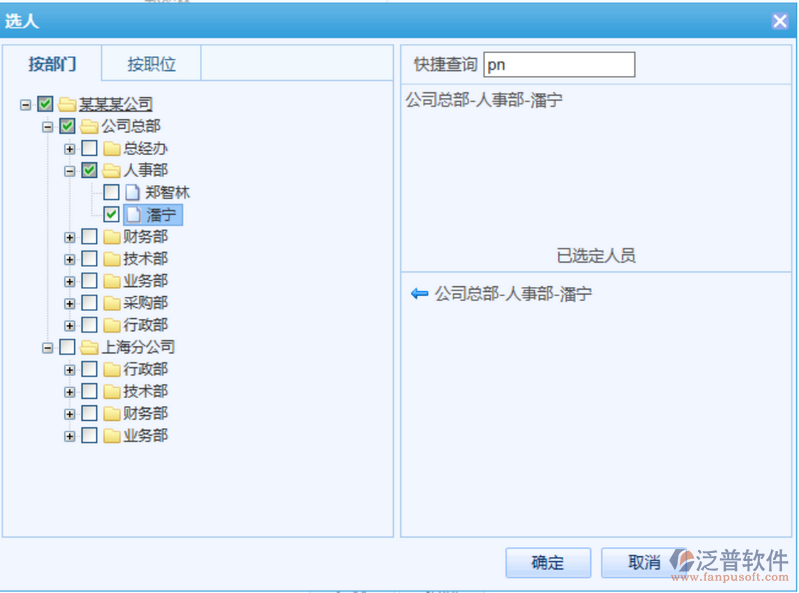This screenshot has width=799, height=593.
Task: Click the folder icon of 采购部
Action: click(x=112, y=303)
